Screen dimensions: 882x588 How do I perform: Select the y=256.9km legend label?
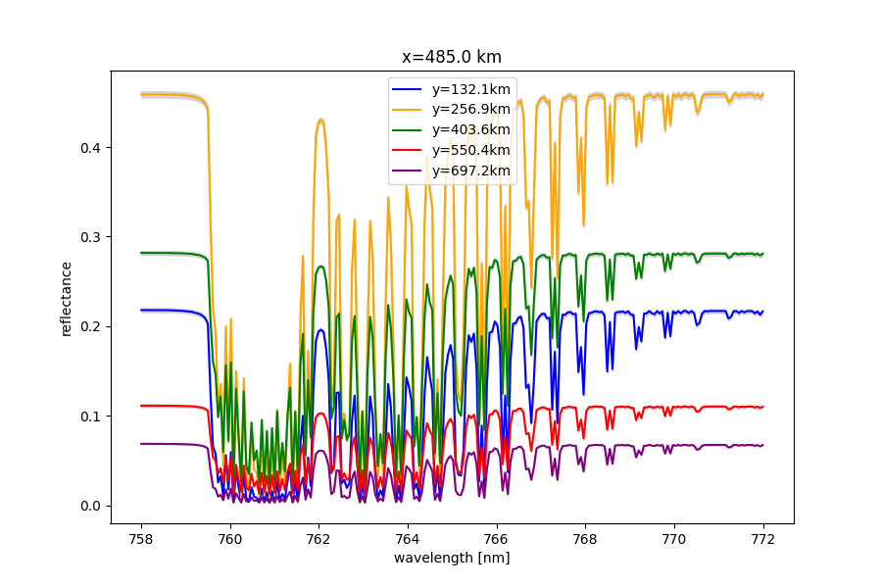click(470, 109)
